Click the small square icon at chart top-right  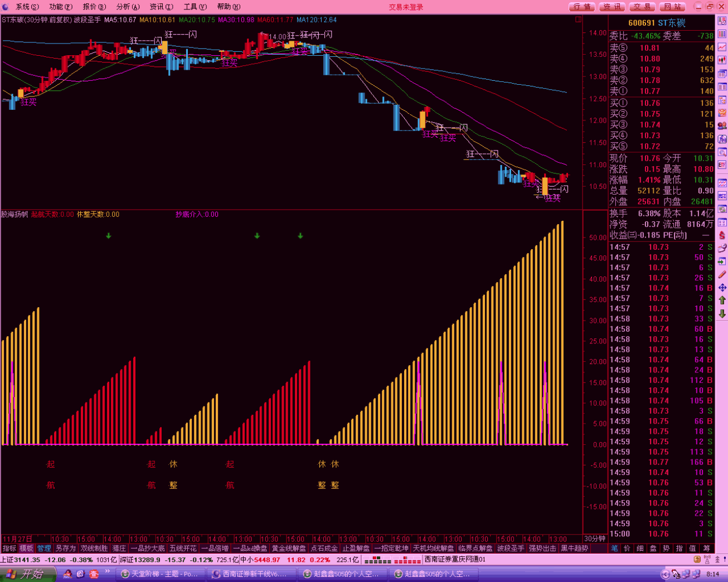point(579,20)
